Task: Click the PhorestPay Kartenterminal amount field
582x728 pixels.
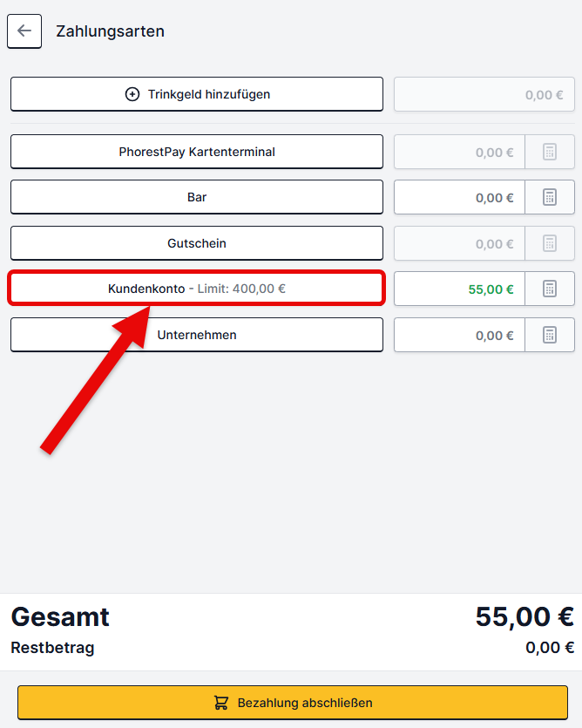Action: point(459,152)
